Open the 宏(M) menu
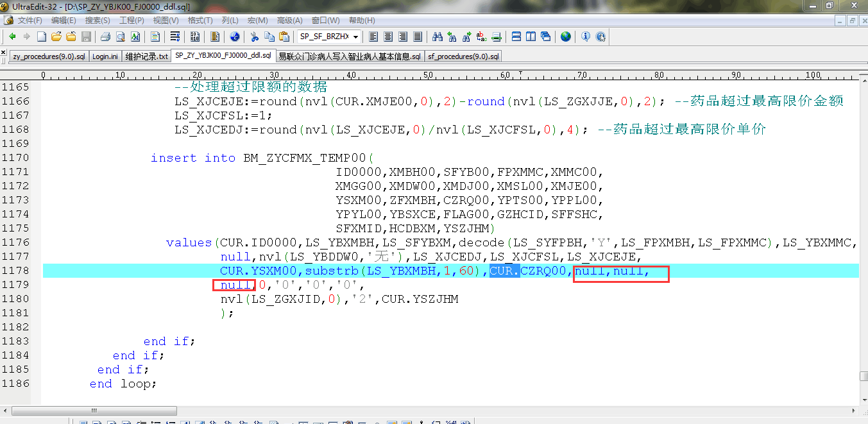Image resolution: width=868 pixels, height=424 pixels. tap(259, 21)
